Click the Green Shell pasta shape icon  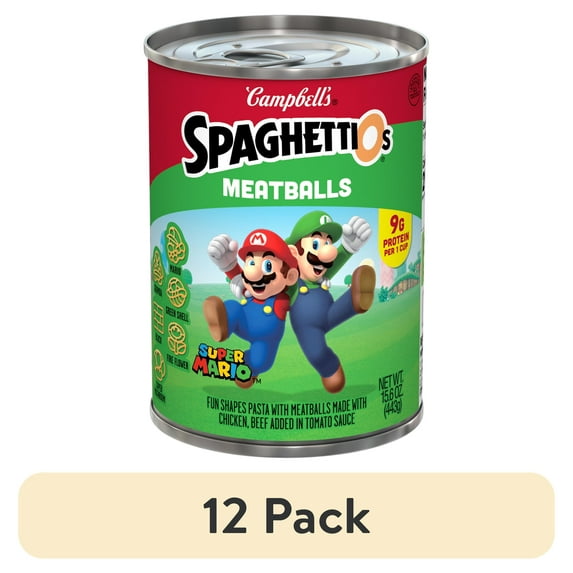tap(177, 292)
